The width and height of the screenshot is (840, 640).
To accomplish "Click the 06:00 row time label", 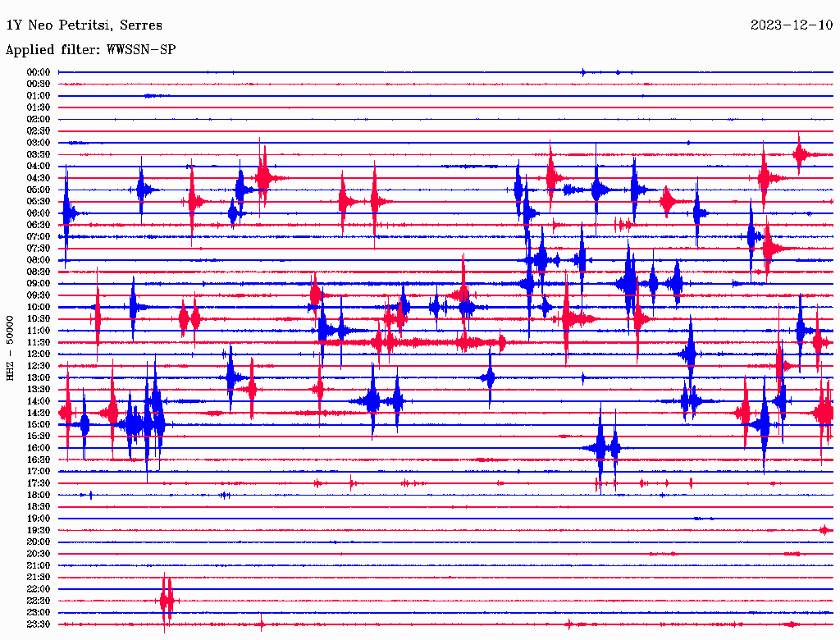I will coord(39,213).
